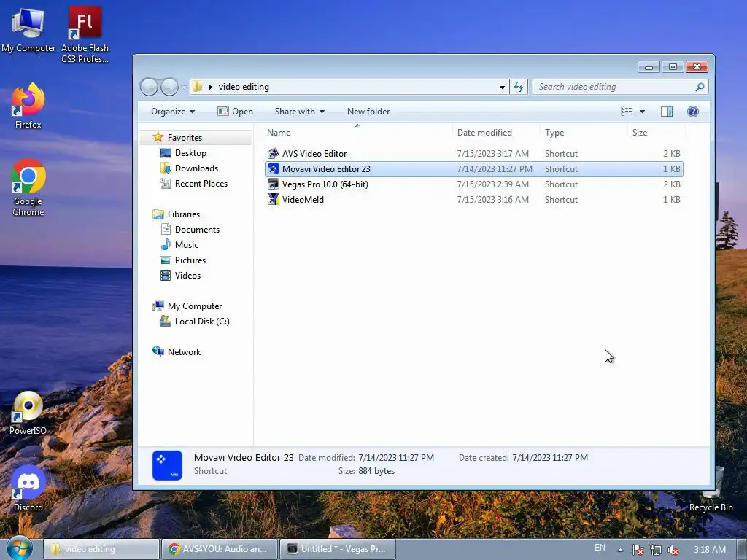Refresh the video editing folder

point(519,87)
